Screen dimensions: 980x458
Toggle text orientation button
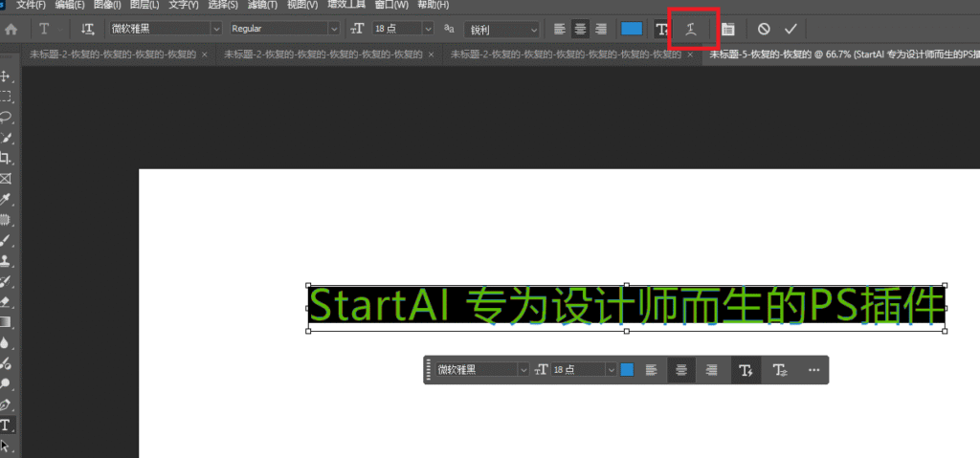pos(87,29)
